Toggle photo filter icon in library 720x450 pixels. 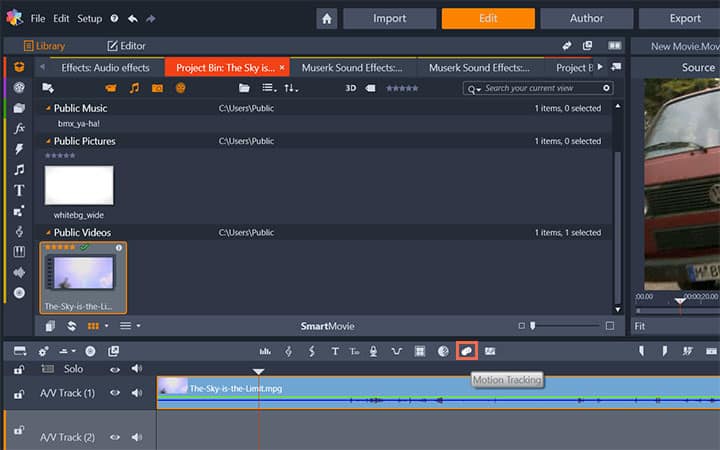coord(157,88)
